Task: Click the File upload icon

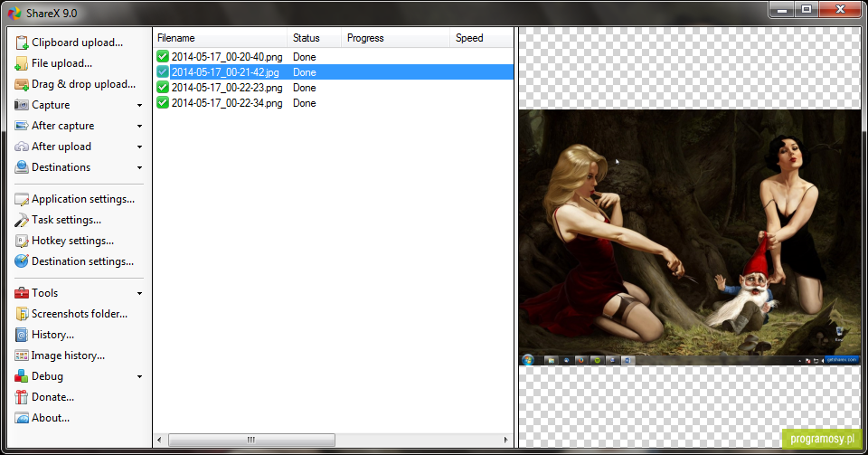Action: (x=22, y=63)
